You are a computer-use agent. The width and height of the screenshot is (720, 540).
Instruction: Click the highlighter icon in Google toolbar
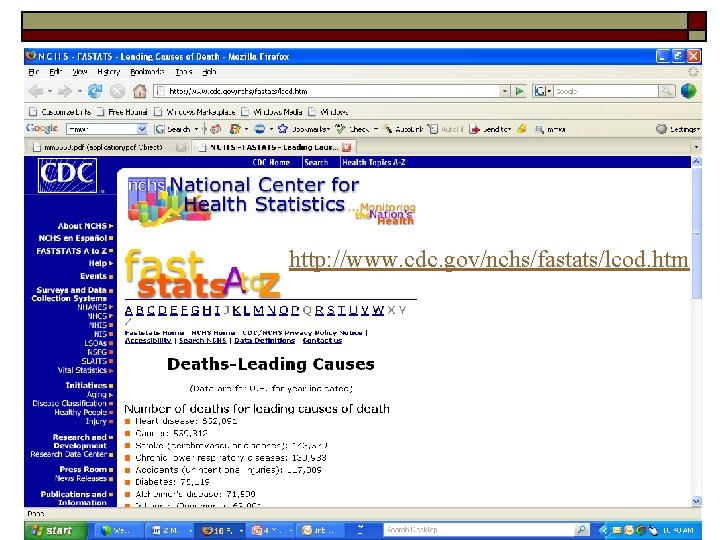coord(522,129)
